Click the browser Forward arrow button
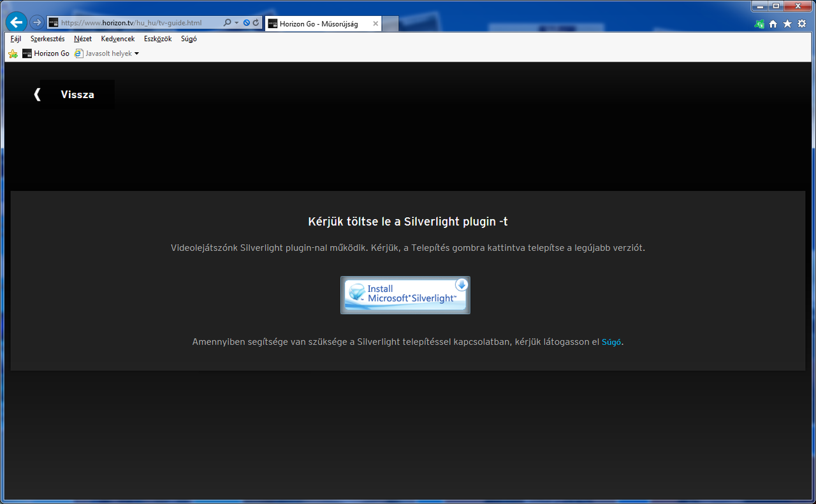816x504 pixels. (37, 22)
